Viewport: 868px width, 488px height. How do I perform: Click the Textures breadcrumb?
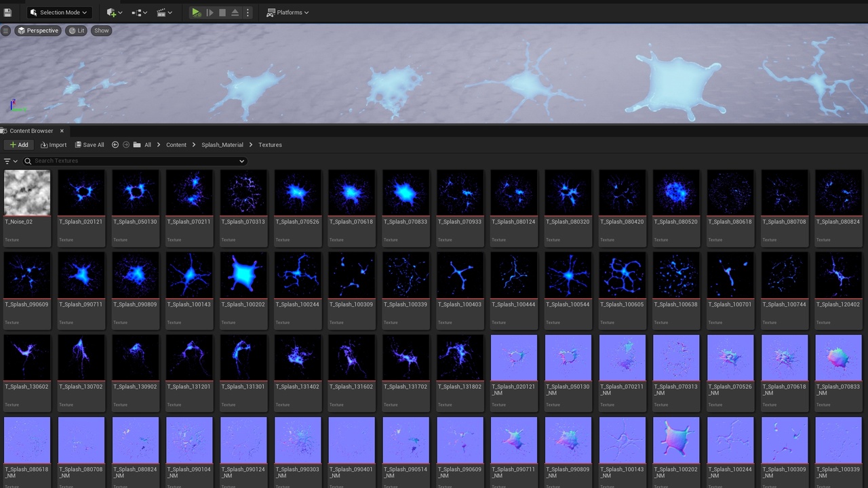[270, 144]
